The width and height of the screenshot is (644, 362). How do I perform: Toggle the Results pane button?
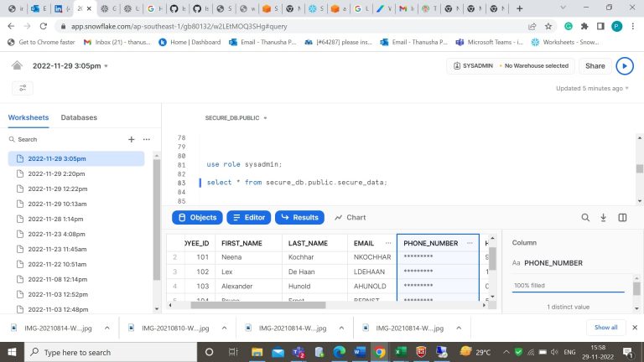(x=299, y=217)
